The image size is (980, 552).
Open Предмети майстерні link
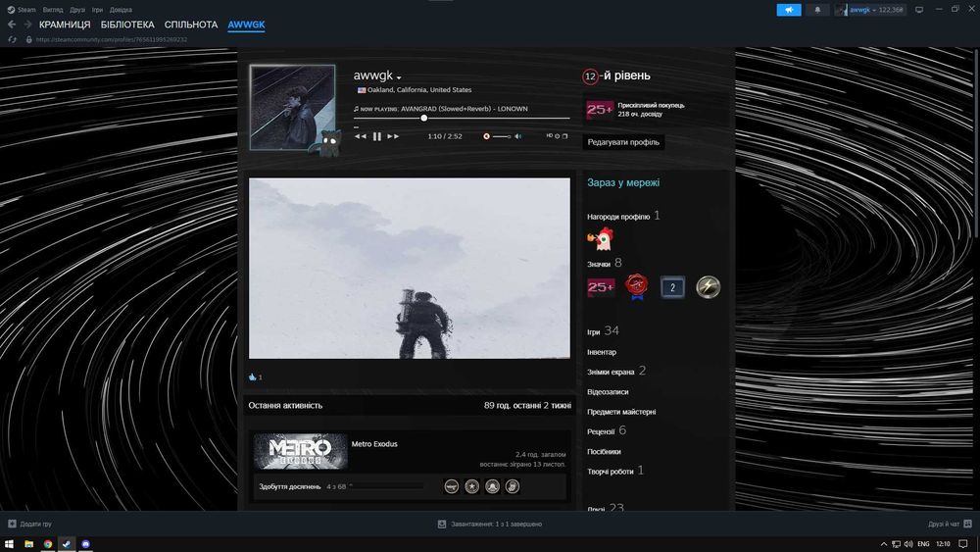tap(621, 412)
